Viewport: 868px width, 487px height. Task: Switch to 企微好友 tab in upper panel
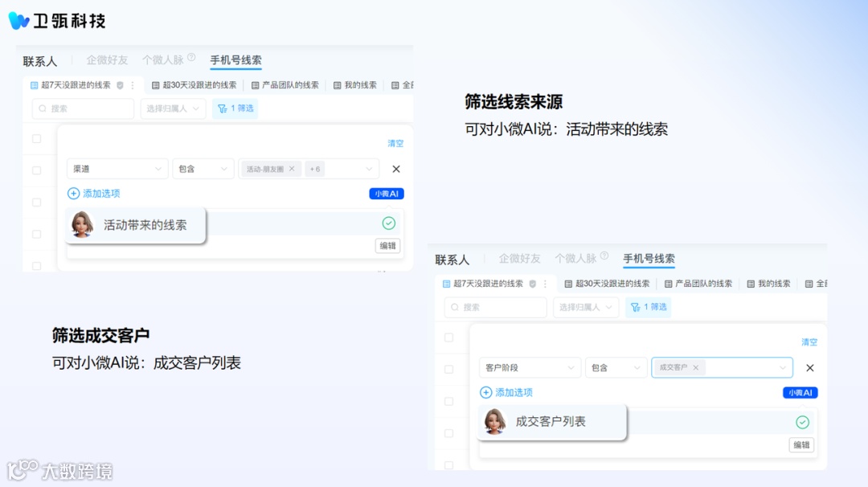(x=107, y=59)
